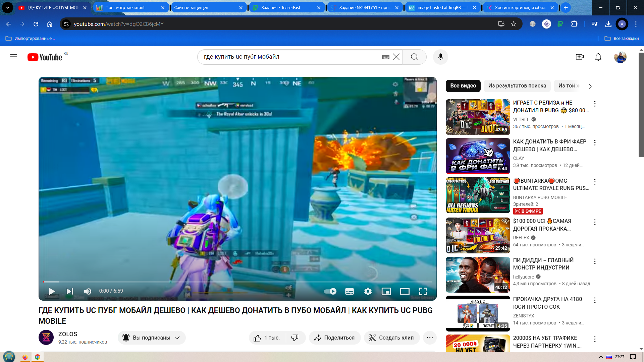This screenshot has width=644, height=362.
Task: Open the tab search dropdown arrow
Action: pos(7,7)
